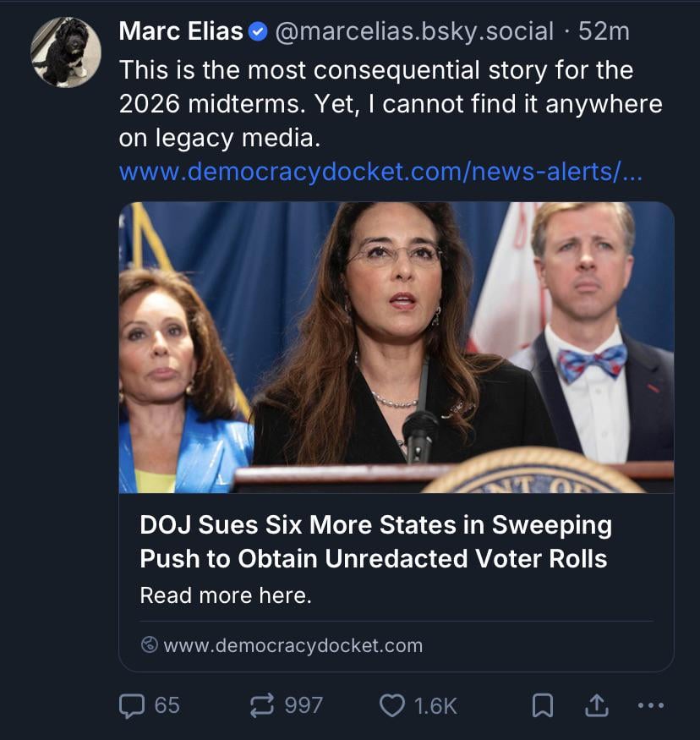Click the globe icon in link card
This screenshot has width=700, height=740.
[149, 645]
